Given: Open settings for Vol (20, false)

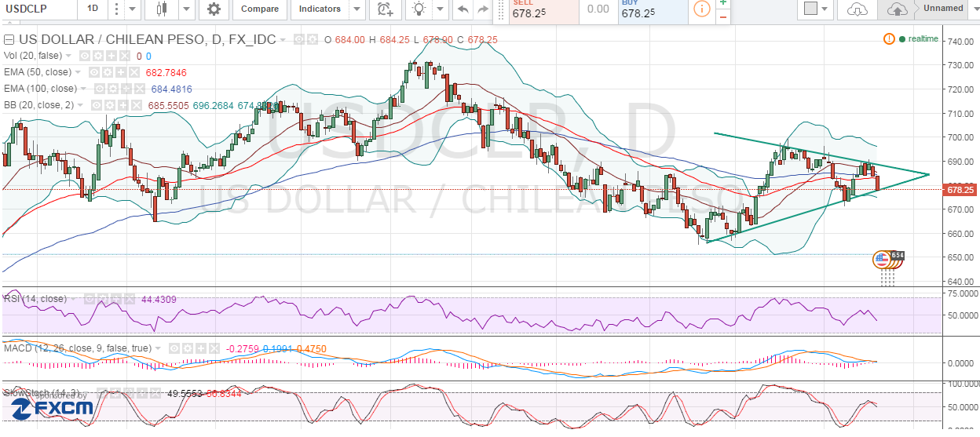Looking at the screenshot, I should point(98,56).
